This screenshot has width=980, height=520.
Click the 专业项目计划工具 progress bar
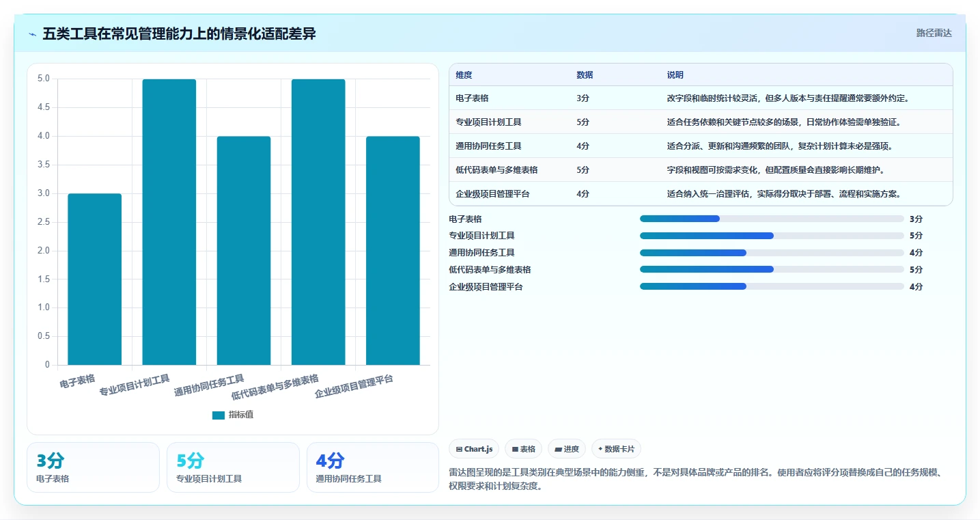[x=772, y=236]
